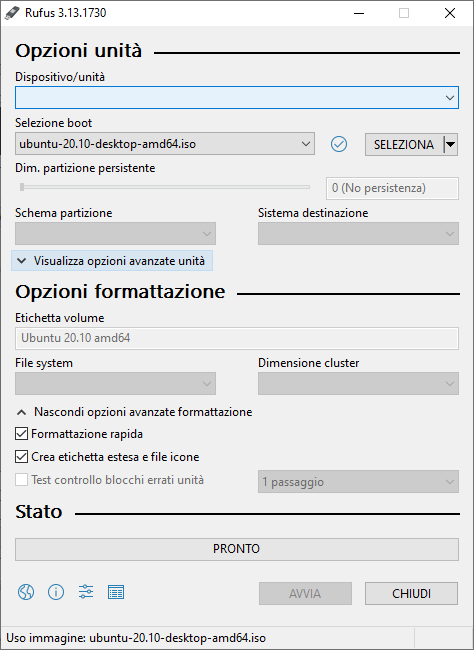Image resolution: width=474 pixels, height=650 pixels.
Task: Click the persistent partition size slider
Action: (x=165, y=187)
